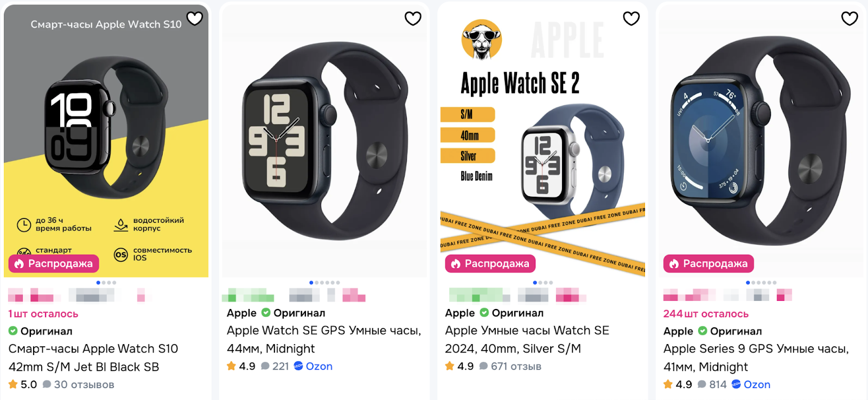Toggle favorite heart on Apple Watch SE 44мм
The image size is (868, 400).
coord(413,18)
